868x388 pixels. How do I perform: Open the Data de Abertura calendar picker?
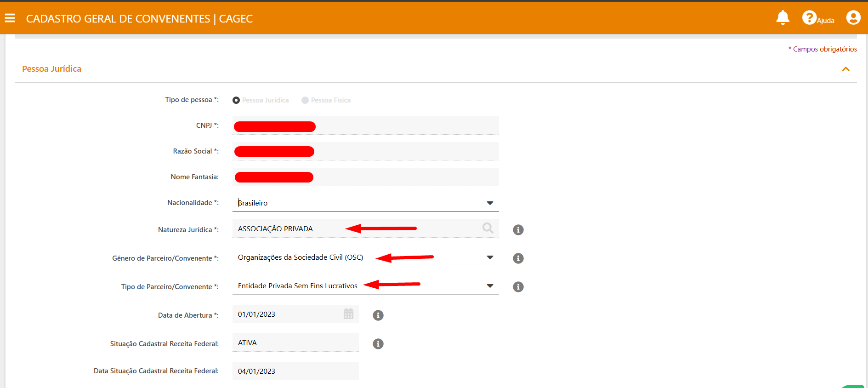348,314
